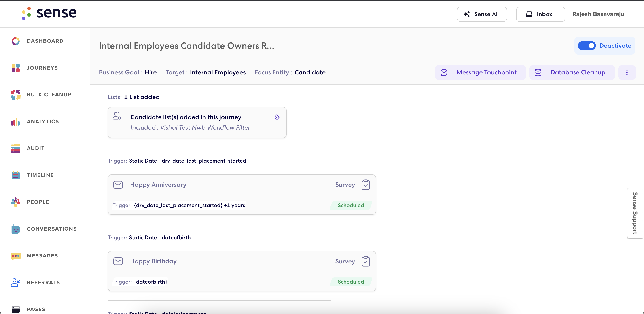Open the Pages icon in sidebar
Viewport: 644px width, 314px height.
pyautogui.click(x=15, y=310)
